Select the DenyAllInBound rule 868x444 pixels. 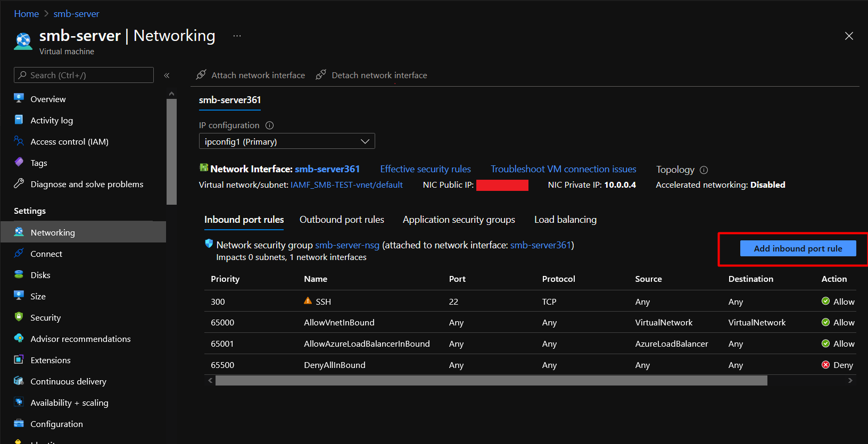pos(335,365)
